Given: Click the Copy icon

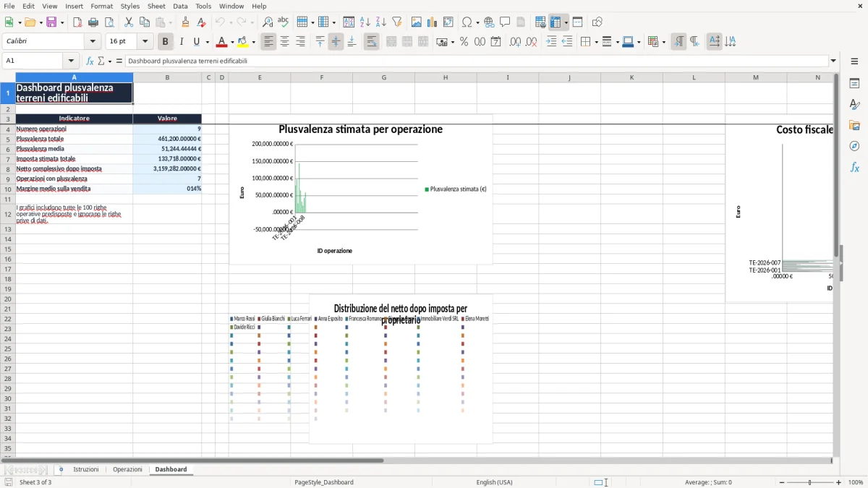Looking at the screenshot, I should coord(145,22).
